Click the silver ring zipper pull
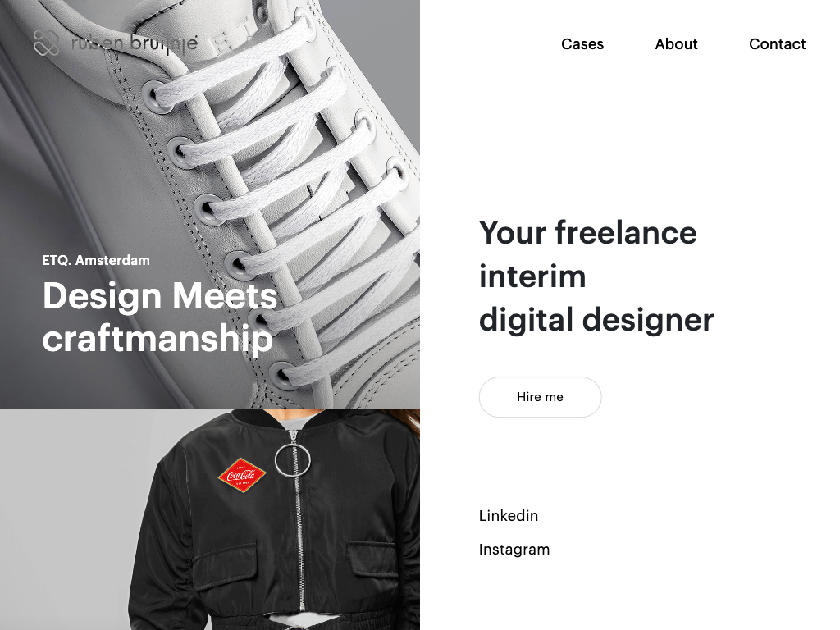The height and width of the screenshot is (630, 840). pyautogui.click(x=293, y=460)
